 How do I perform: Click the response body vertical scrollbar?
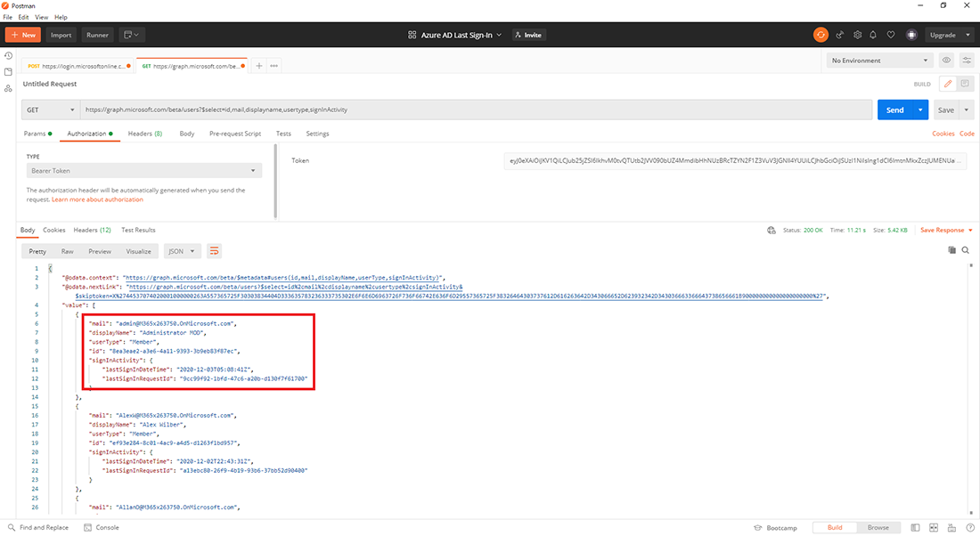tap(970, 387)
